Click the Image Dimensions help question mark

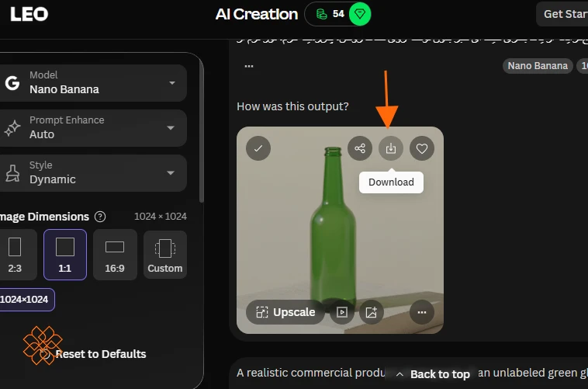tap(100, 217)
